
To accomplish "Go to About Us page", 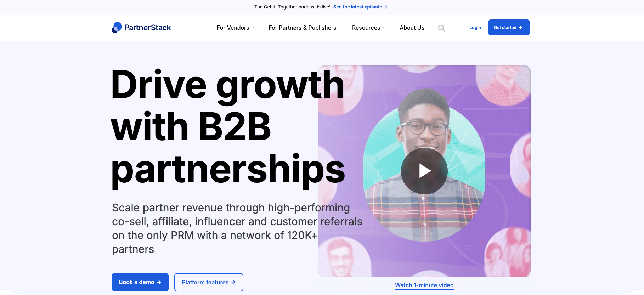I will (x=412, y=28).
